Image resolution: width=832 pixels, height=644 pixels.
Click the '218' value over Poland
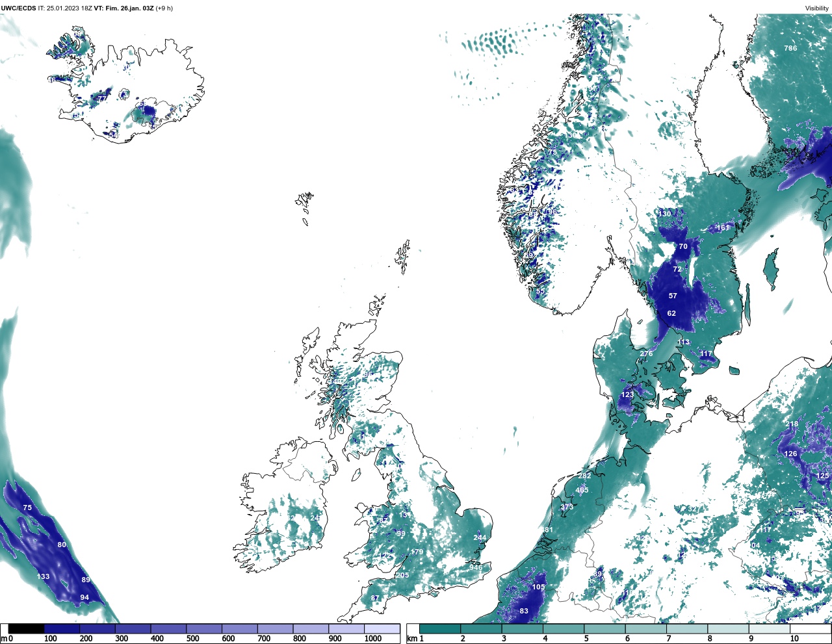(x=792, y=424)
